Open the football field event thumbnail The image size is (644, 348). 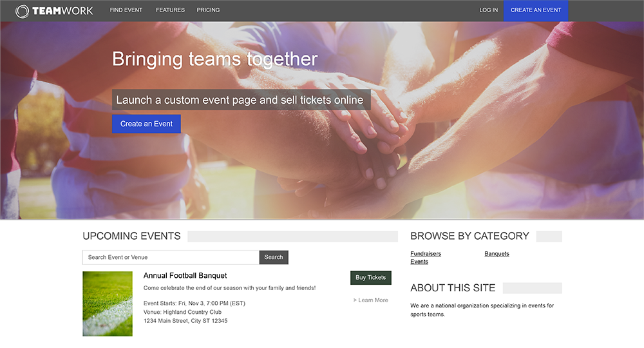click(108, 304)
